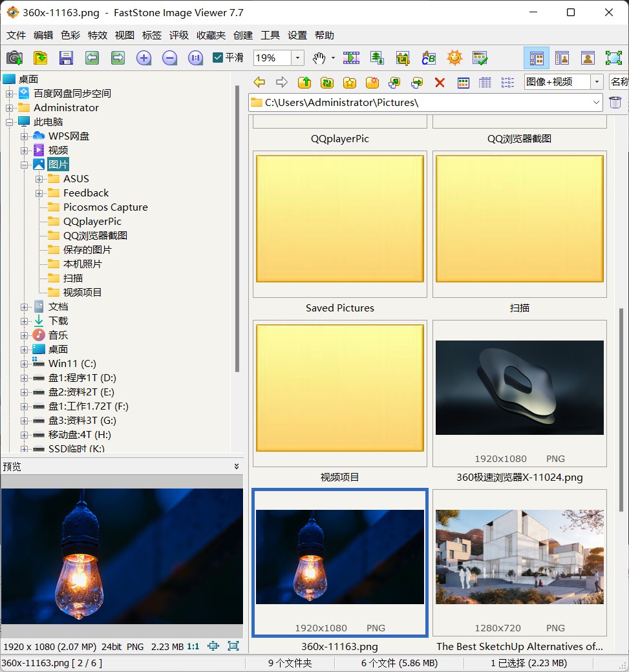The width and height of the screenshot is (629, 672).
Task: Click the add to favorites star folder icon
Action: pyautogui.click(x=350, y=82)
